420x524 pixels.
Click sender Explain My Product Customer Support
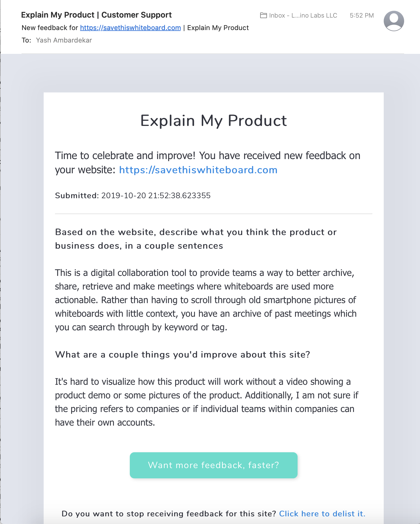pyautogui.click(x=97, y=15)
